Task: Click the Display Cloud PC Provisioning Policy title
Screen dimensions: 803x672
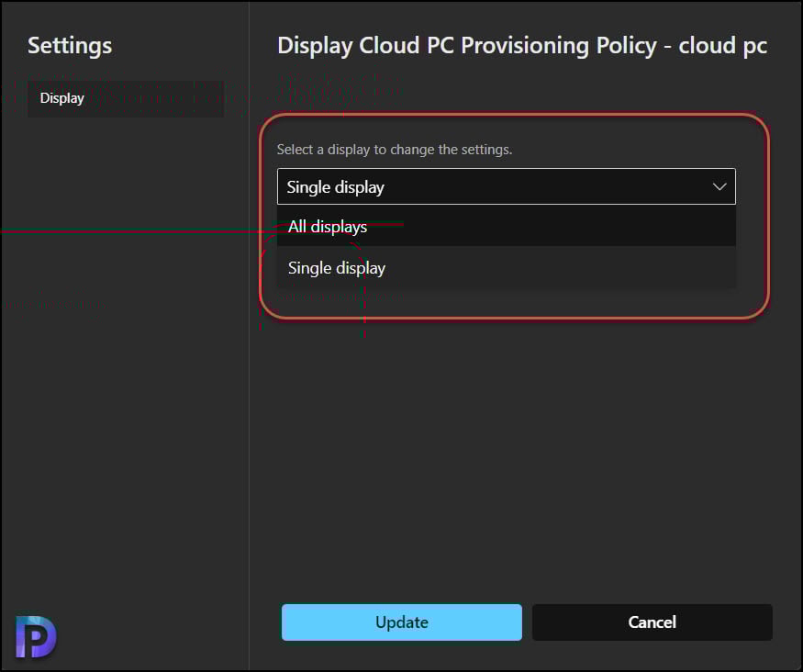Action: 522,46
